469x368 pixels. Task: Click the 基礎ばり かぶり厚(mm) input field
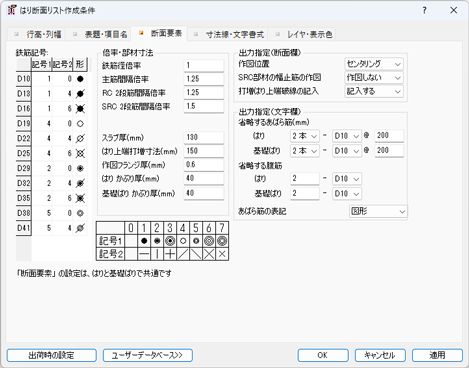click(x=204, y=193)
